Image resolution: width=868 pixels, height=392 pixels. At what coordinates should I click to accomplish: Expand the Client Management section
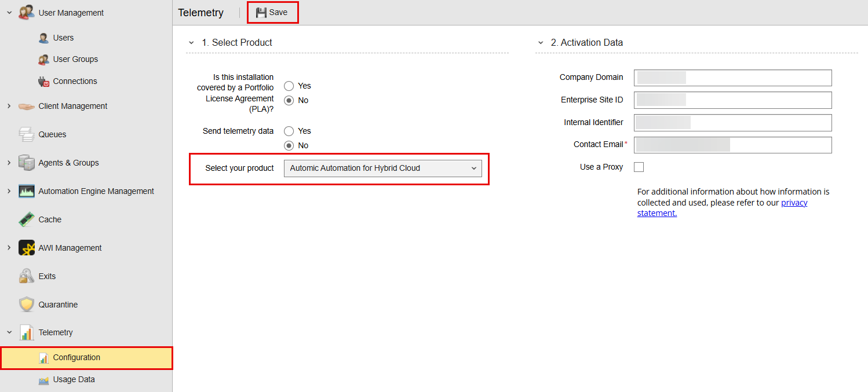(x=8, y=106)
